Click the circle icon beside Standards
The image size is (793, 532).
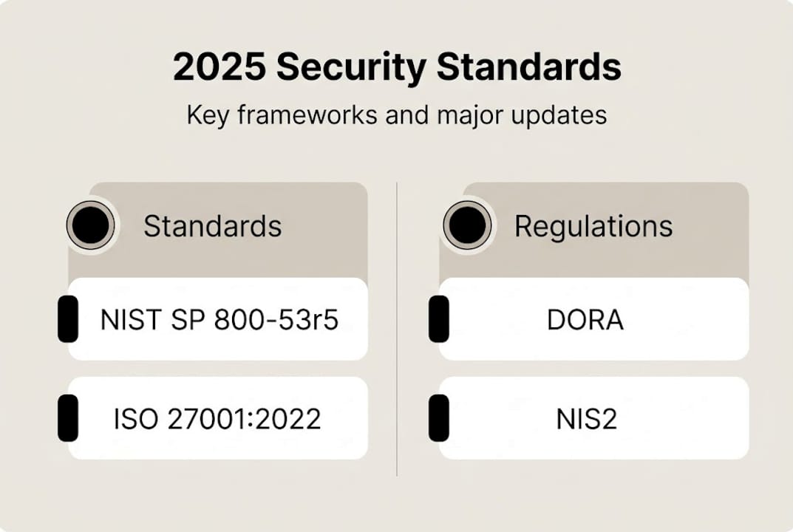(x=90, y=225)
